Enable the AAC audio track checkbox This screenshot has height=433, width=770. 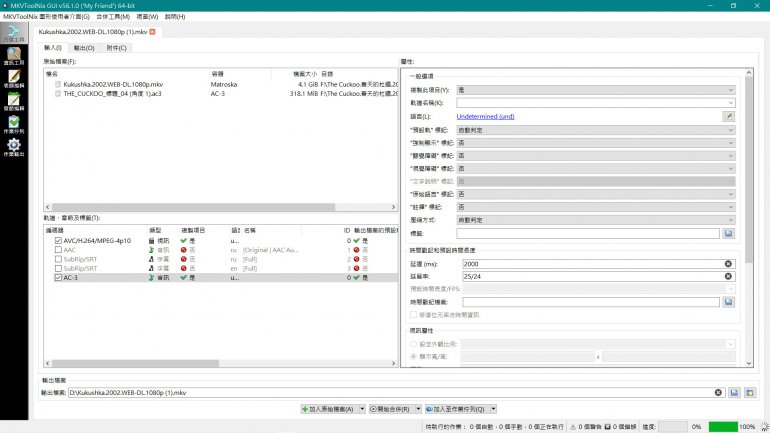pyautogui.click(x=58, y=250)
